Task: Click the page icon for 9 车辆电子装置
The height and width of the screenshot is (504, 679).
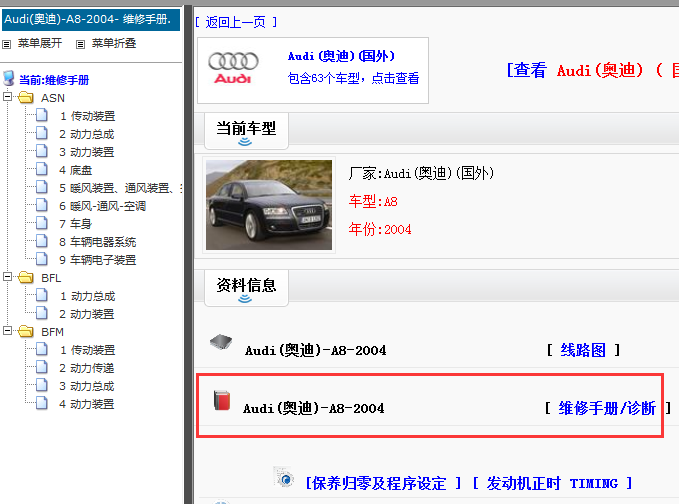Action: click(x=42, y=259)
